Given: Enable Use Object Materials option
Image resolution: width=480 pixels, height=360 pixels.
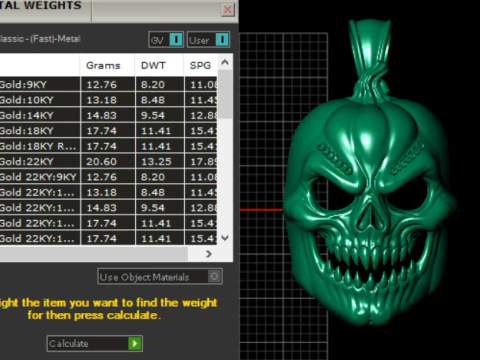Looking at the screenshot, I should coord(160,277).
